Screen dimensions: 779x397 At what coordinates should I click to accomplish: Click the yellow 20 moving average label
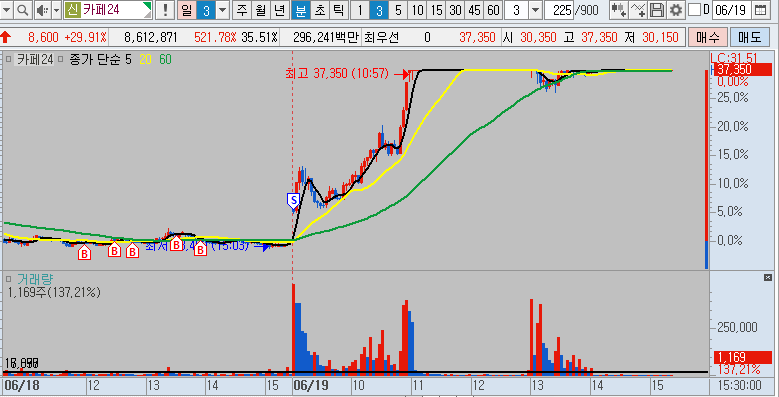(145, 60)
